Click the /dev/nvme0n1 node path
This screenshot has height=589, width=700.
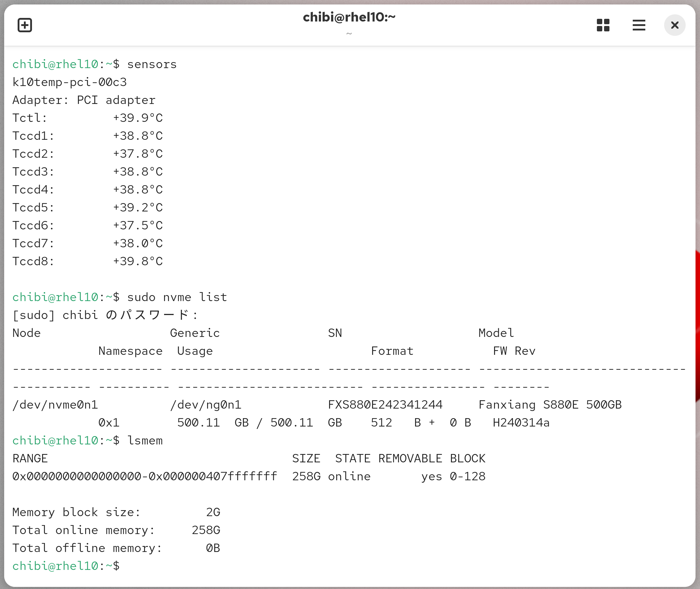pyautogui.click(x=55, y=405)
